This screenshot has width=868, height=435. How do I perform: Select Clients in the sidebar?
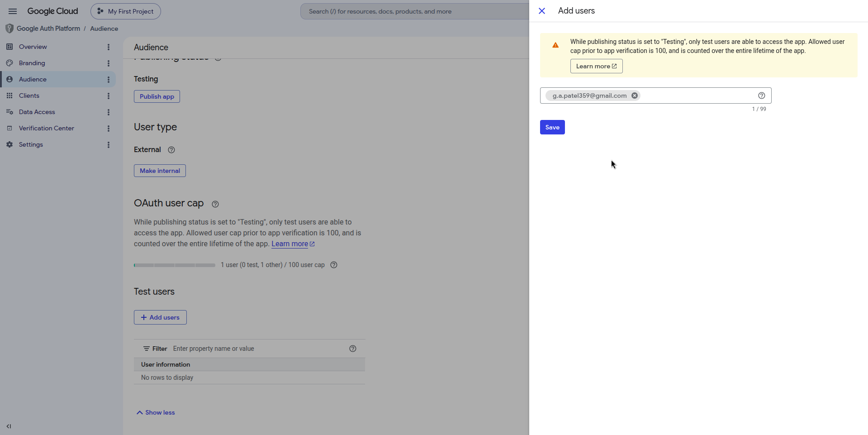tap(29, 96)
